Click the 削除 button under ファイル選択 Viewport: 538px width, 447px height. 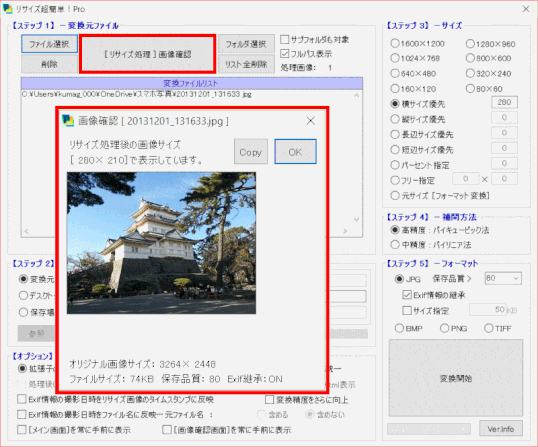(49, 64)
